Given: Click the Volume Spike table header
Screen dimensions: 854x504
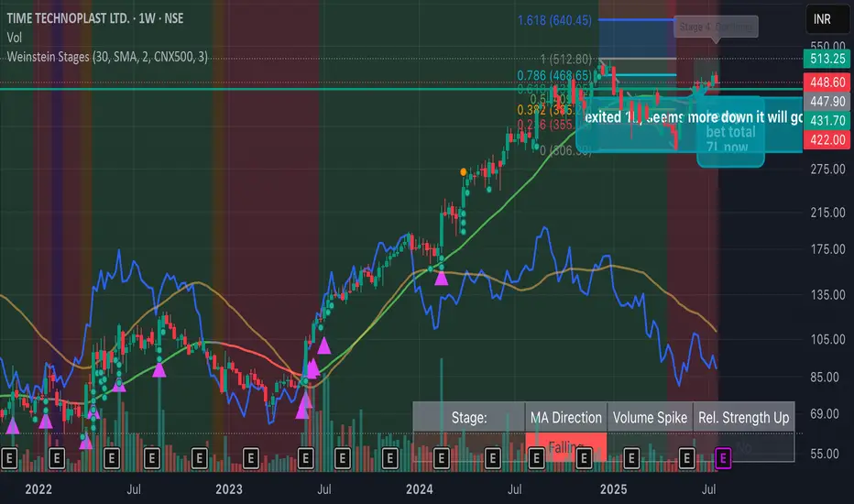Looking at the screenshot, I should pyautogui.click(x=650, y=418).
